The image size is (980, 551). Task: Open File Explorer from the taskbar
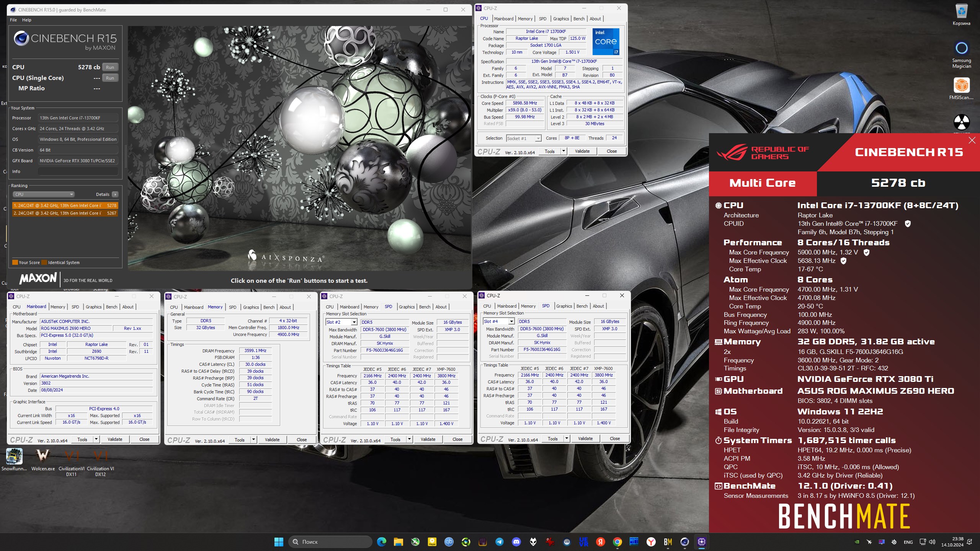click(x=398, y=542)
